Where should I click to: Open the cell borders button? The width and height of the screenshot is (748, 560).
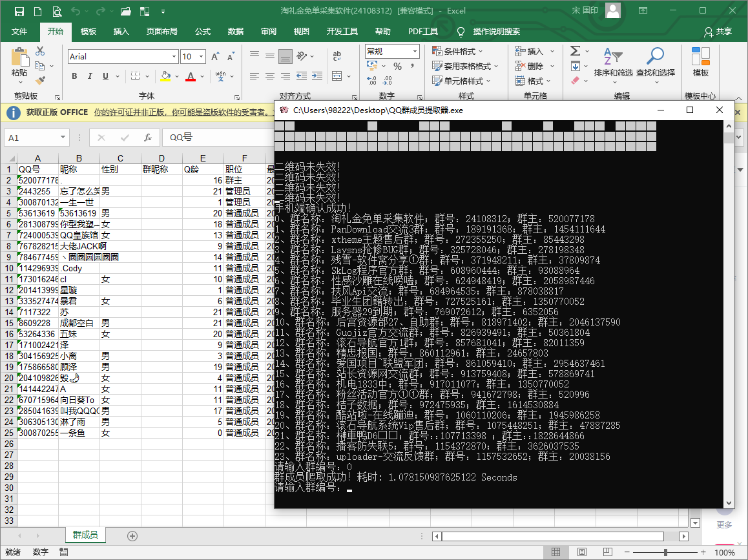click(136, 76)
